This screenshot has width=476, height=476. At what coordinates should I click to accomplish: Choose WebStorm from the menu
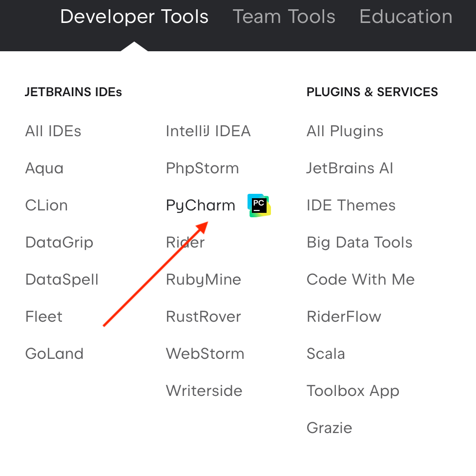205,353
